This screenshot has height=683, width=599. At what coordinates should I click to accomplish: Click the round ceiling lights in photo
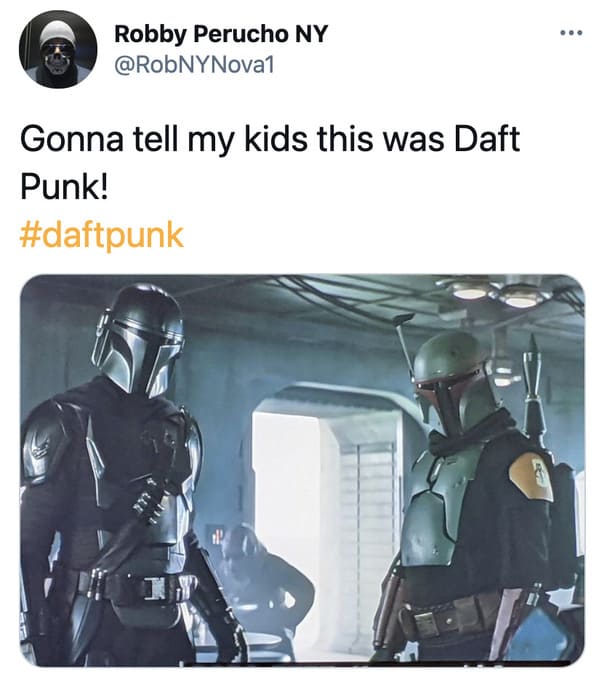click(497, 293)
